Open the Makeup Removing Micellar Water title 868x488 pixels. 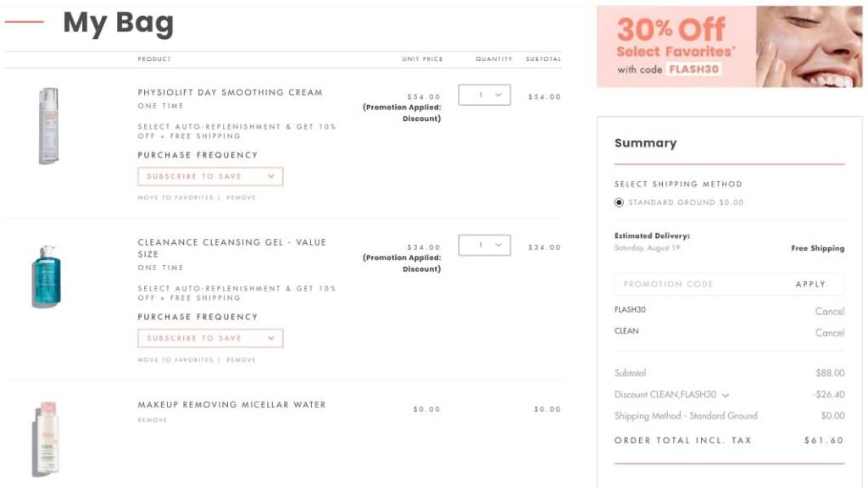pyautogui.click(x=231, y=405)
